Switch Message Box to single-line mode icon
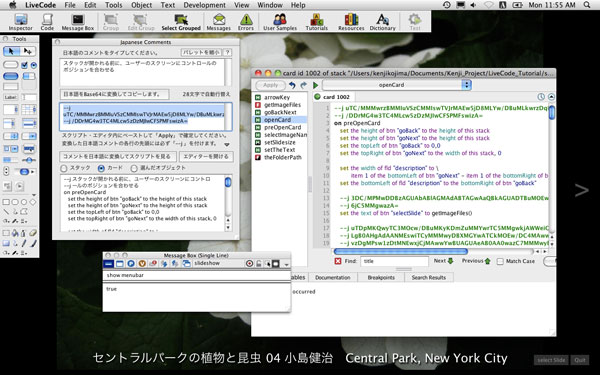The width and height of the screenshot is (600, 375). (x=109, y=264)
